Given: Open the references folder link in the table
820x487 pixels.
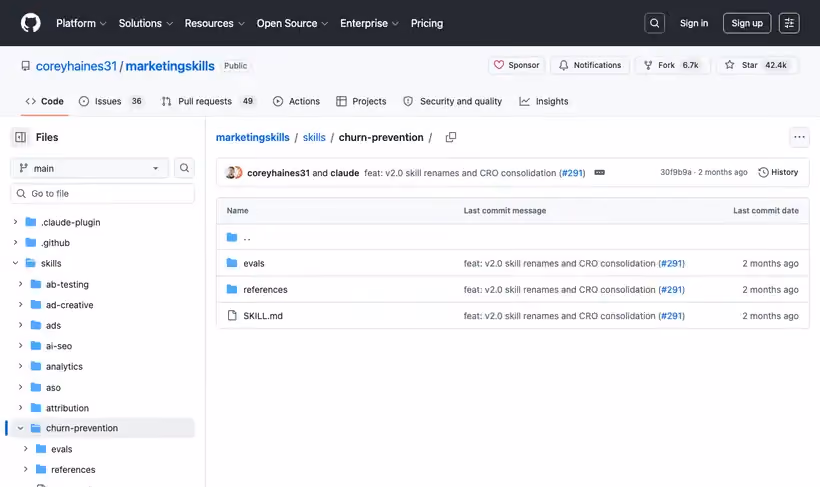Looking at the screenshot, I should [265, 289].
